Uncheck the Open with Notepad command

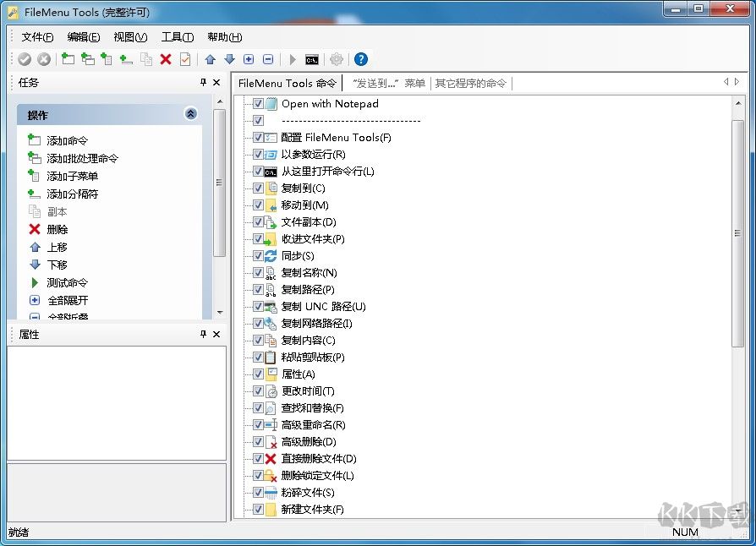coord(258,103)
